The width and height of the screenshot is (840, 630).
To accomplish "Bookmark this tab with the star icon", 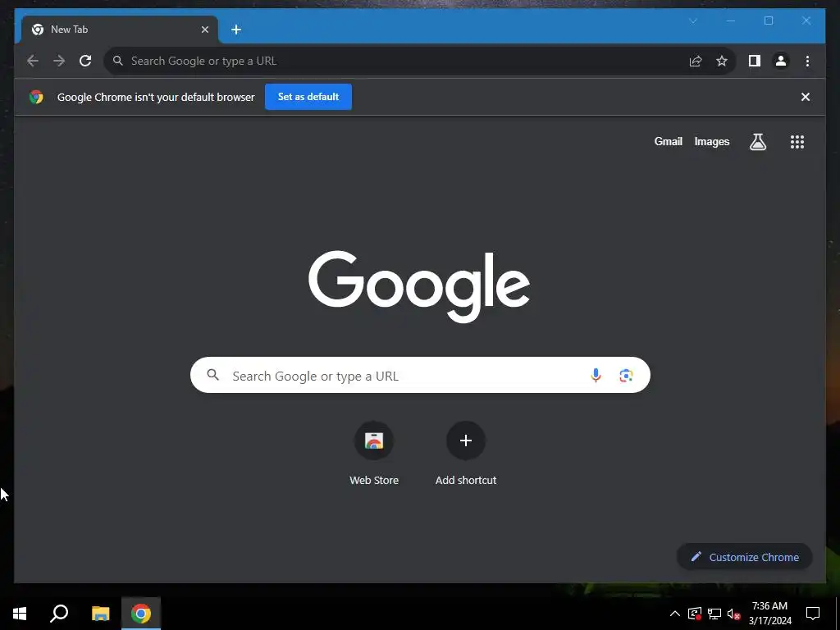I will (x=722, y=61).
